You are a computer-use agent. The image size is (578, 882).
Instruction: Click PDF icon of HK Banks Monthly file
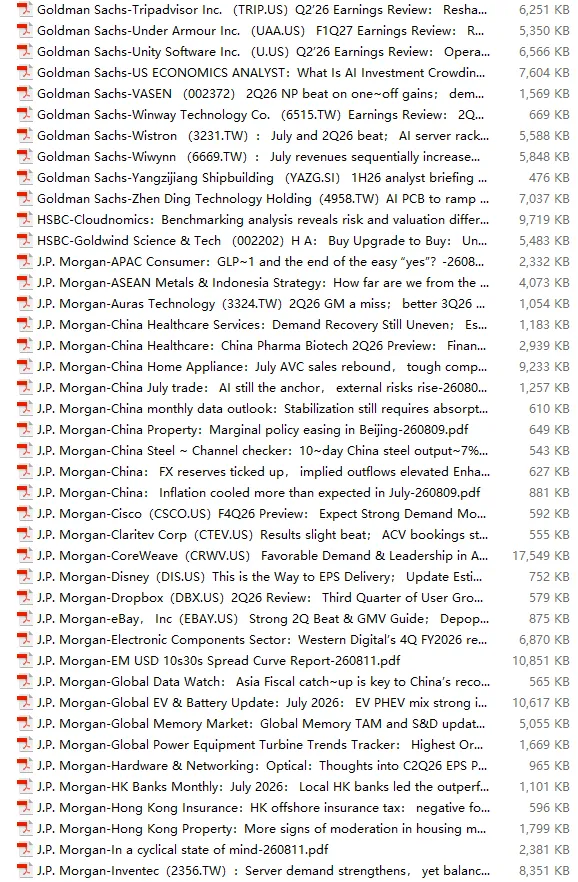click(25, 786)
